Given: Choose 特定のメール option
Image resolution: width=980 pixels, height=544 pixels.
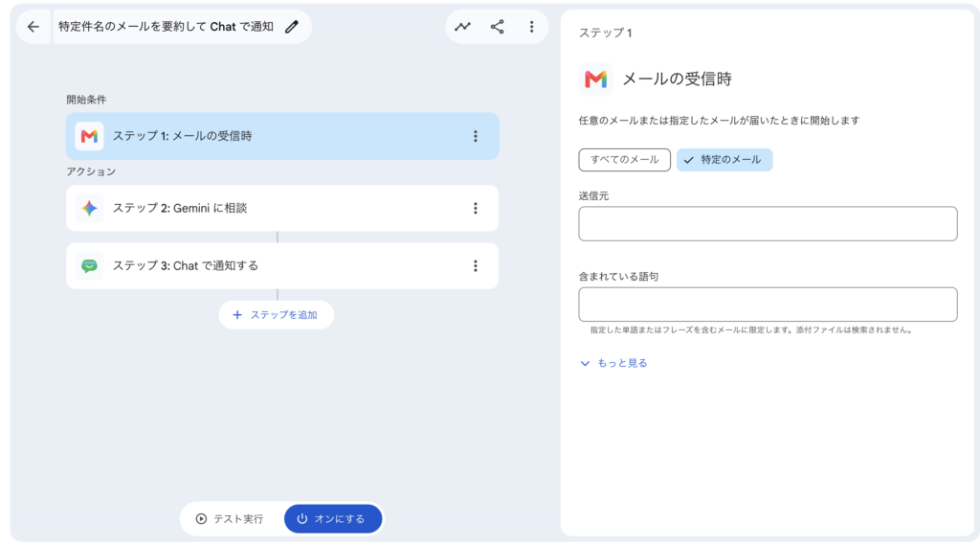Looking at the screenshot, I should click(x=724, y=159).
